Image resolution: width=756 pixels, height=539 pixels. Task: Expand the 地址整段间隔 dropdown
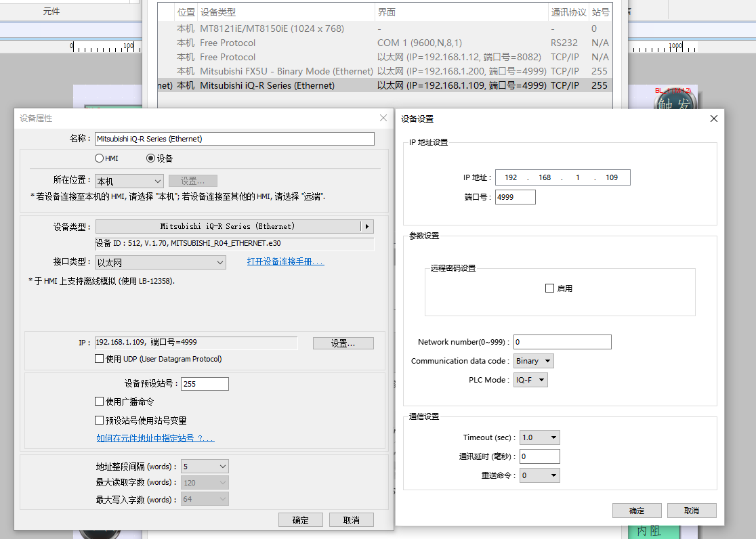[205, 467]
